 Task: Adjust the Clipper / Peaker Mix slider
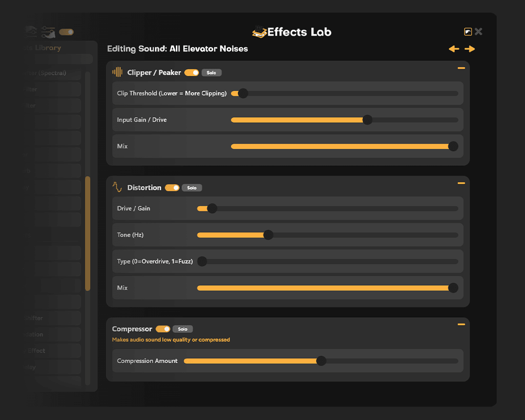tap(344, 146)
